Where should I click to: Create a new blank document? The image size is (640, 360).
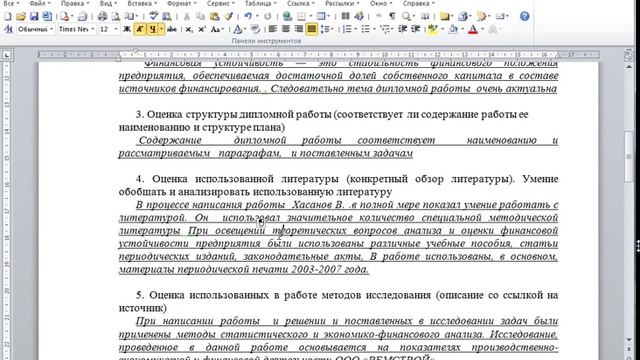click(8, 16)
